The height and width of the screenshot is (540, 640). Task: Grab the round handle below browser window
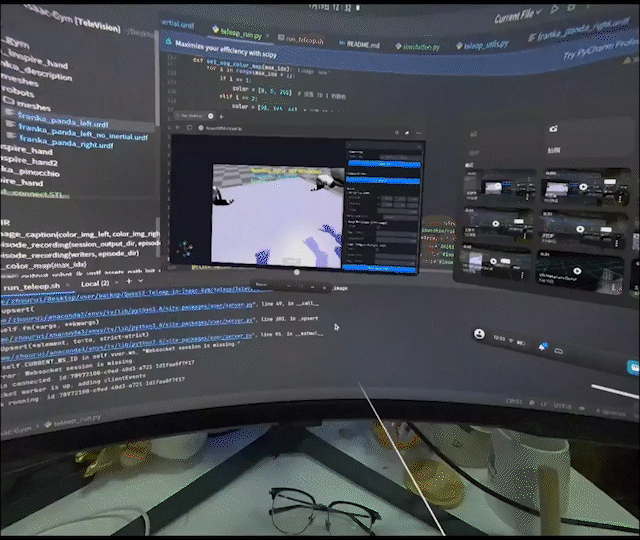tap(297, 272)
